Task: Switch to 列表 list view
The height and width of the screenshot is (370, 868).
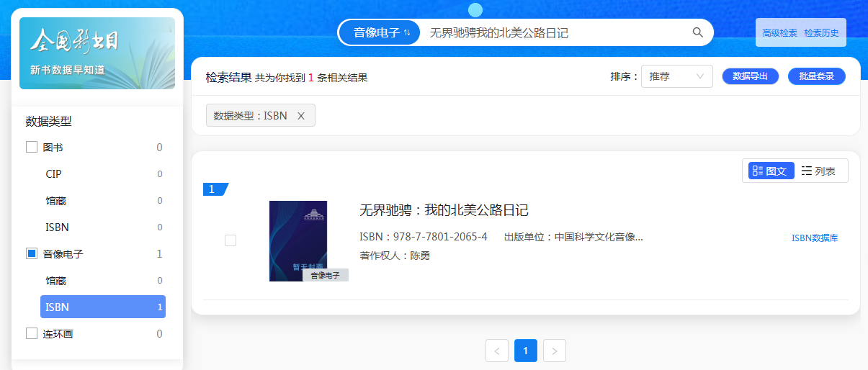Action: pos(819,171)
